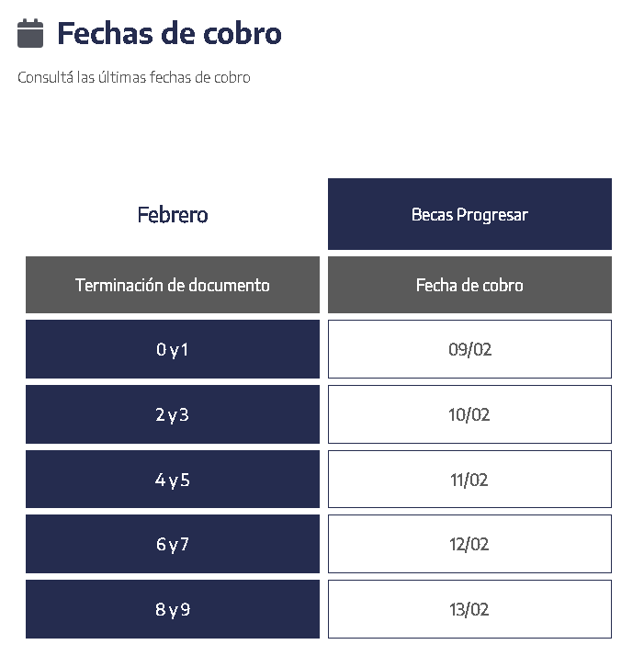The image size is (644, 667).
Task: Click the 12/02 payment date cell
Action: click(x=469, y=544)
